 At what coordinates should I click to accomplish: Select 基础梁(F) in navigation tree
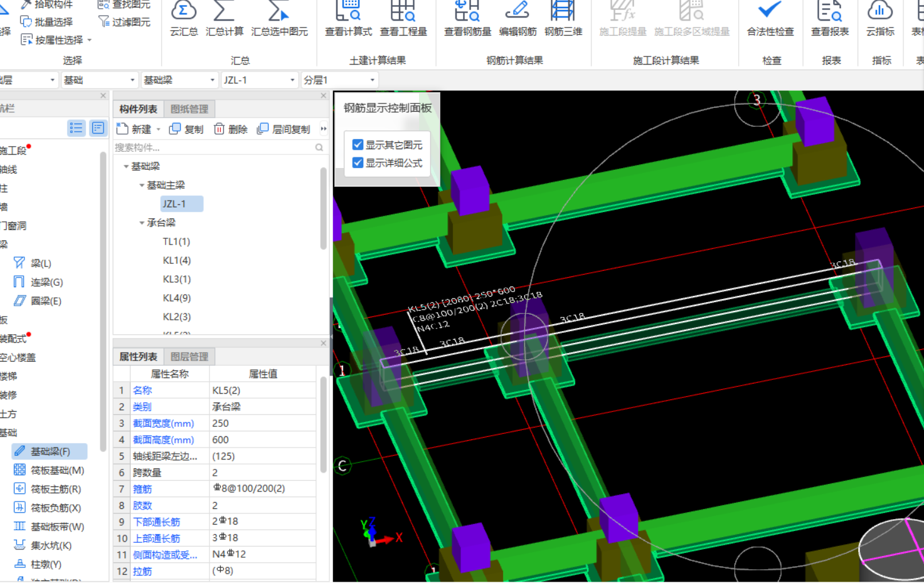[x=49, y=451]
